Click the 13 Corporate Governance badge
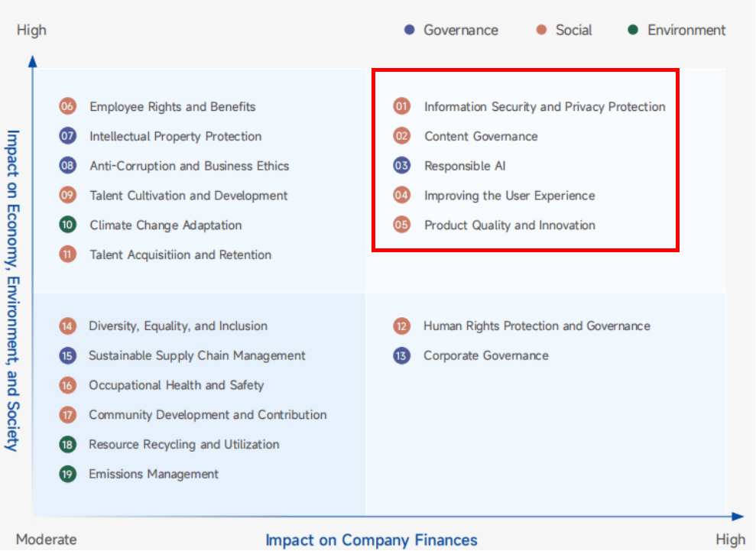 click(401, 356)
